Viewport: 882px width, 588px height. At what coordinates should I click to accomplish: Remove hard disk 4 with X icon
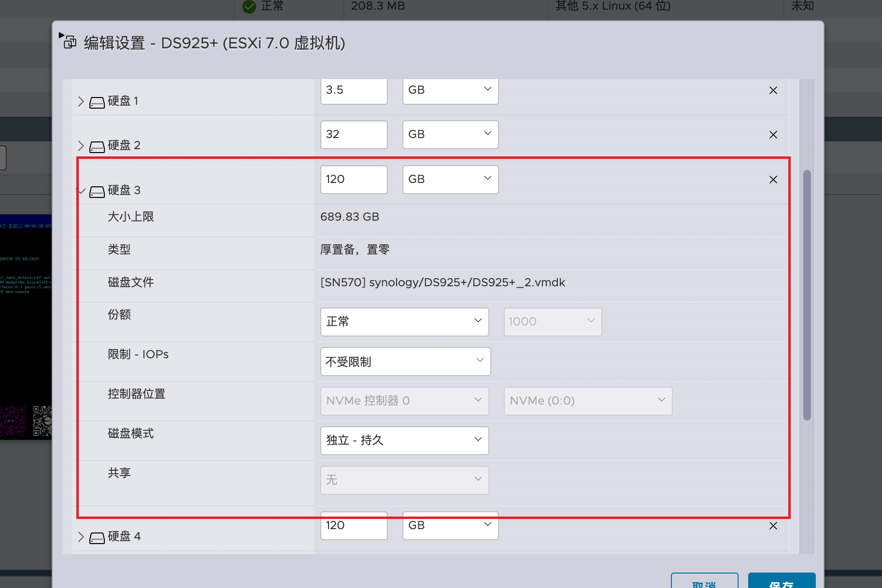(773, 526)
